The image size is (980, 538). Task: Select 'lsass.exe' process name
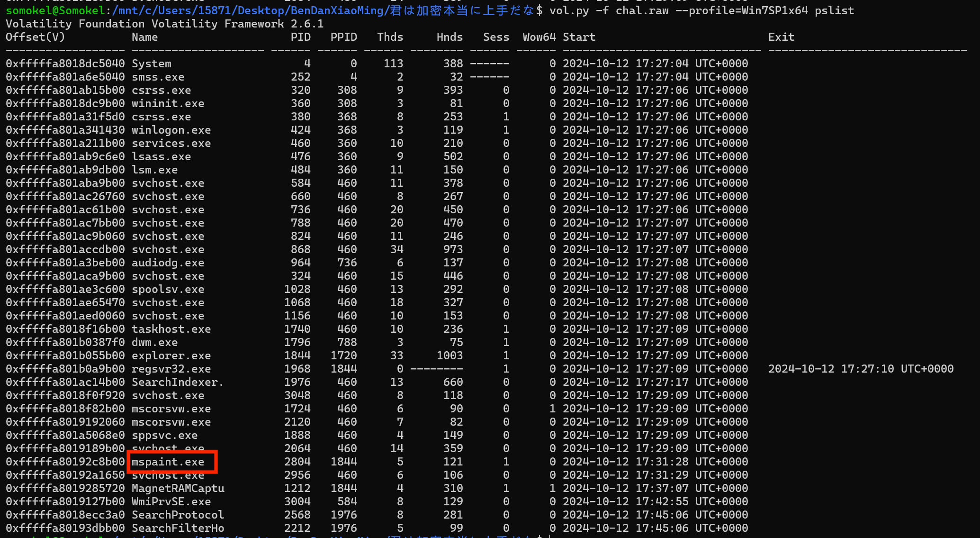click(162, 156)
